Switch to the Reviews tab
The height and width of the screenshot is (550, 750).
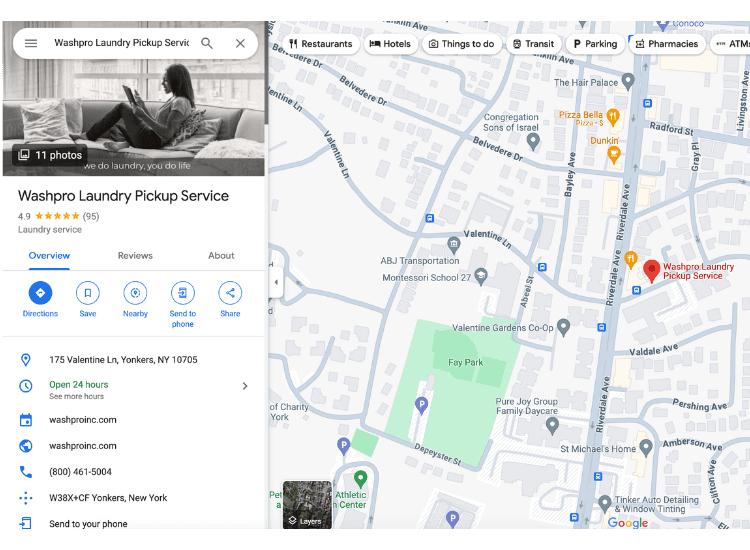[x=135, y=256]
